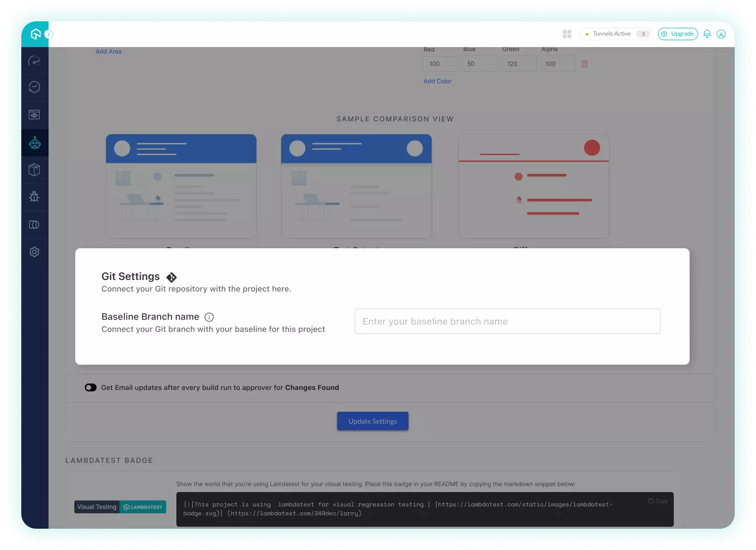Select the App Testing bug icon
This screenshot has height=550, width=756.
click(34, 197)
